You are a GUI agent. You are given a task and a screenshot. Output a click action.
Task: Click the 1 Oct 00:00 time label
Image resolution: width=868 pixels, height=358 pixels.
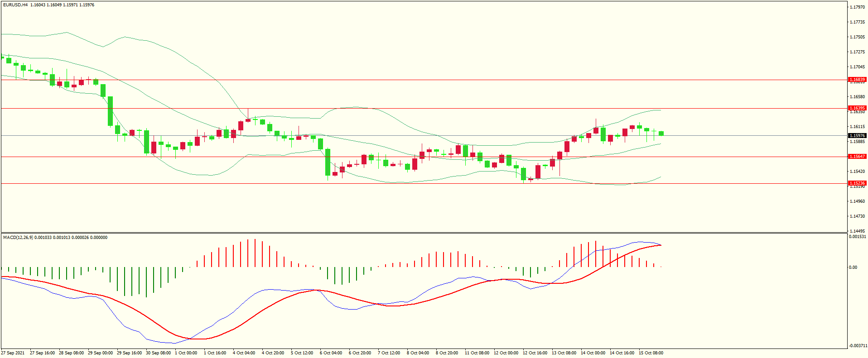[186, 353]
